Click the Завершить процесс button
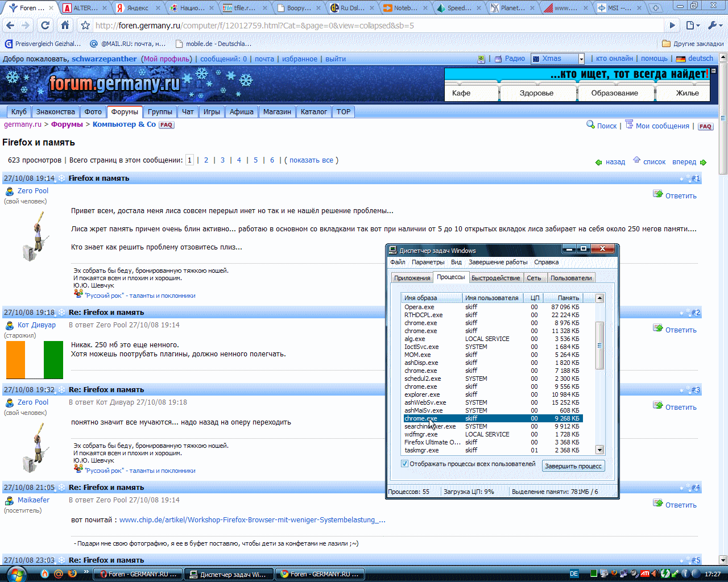The width and height of the screenshot is (728, 582). click(573, 466)
